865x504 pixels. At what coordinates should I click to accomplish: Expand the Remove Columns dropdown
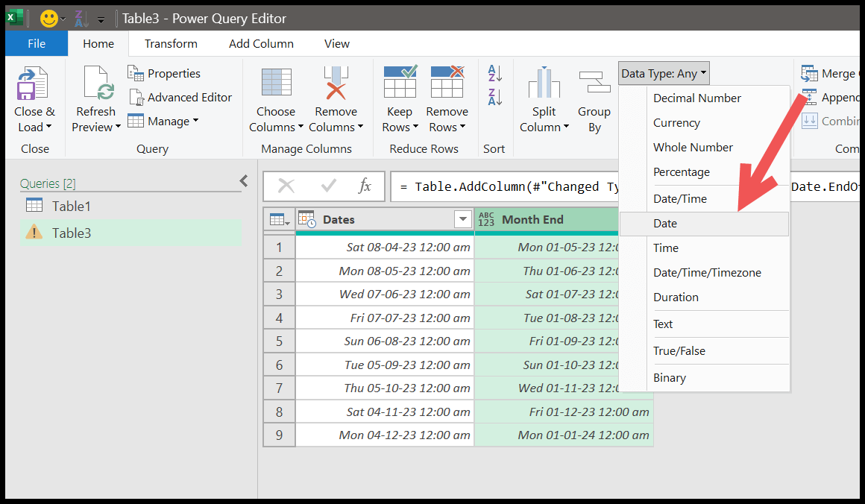point(360,127)
